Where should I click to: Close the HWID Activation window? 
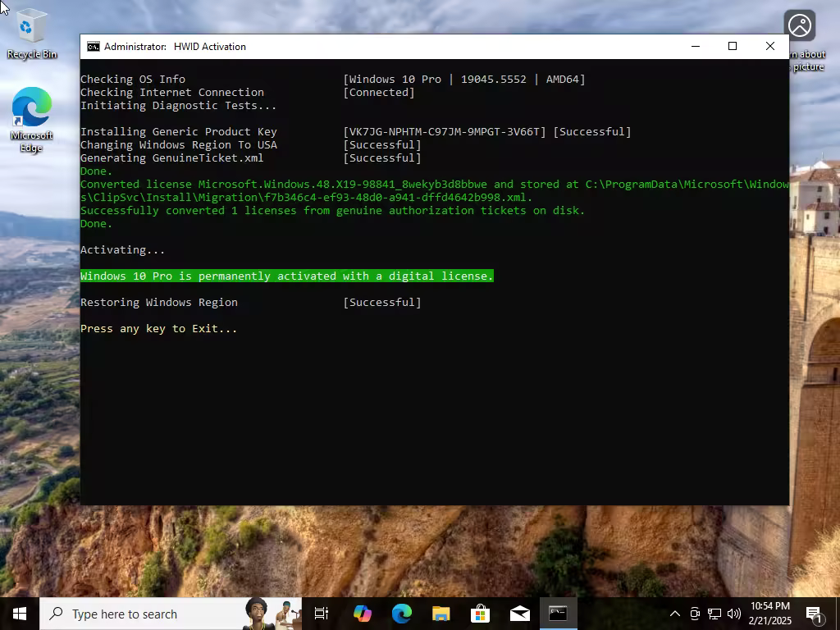click(769, 47)
